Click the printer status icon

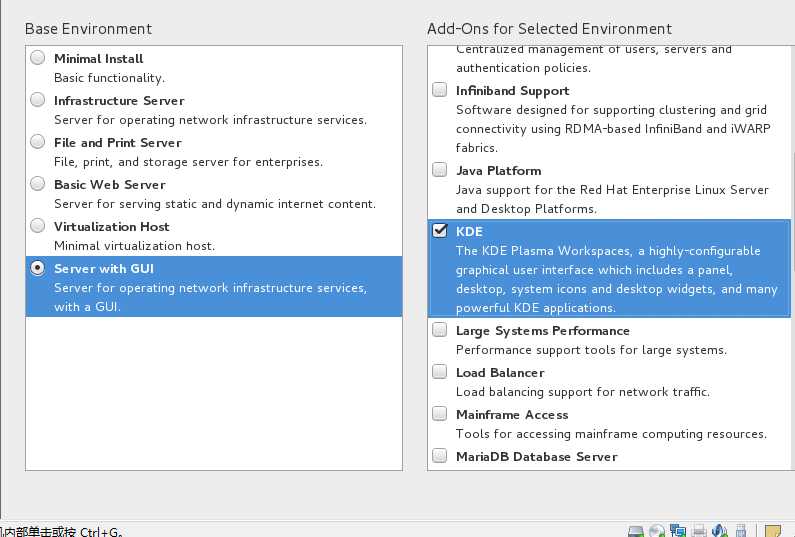700,530
